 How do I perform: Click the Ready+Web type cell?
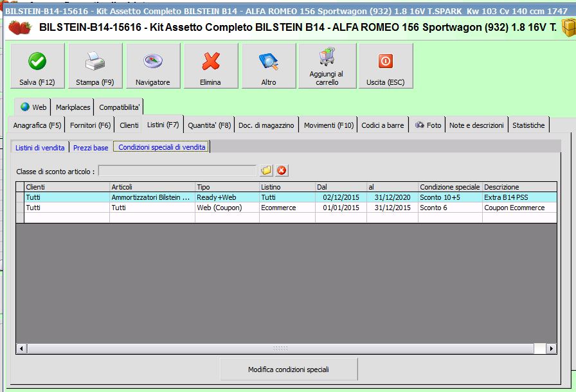(227, 197)
